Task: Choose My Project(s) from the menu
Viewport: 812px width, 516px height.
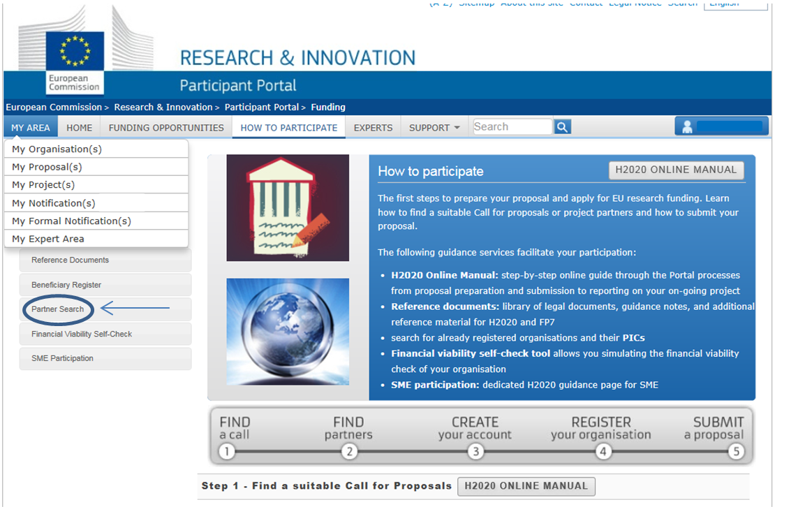Action: click(x=96, y=185)
